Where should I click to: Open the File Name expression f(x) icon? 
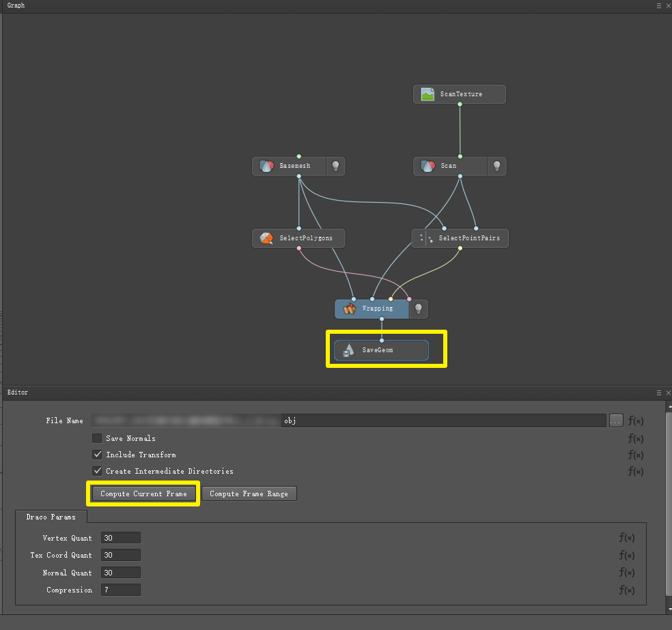[636, 421]
